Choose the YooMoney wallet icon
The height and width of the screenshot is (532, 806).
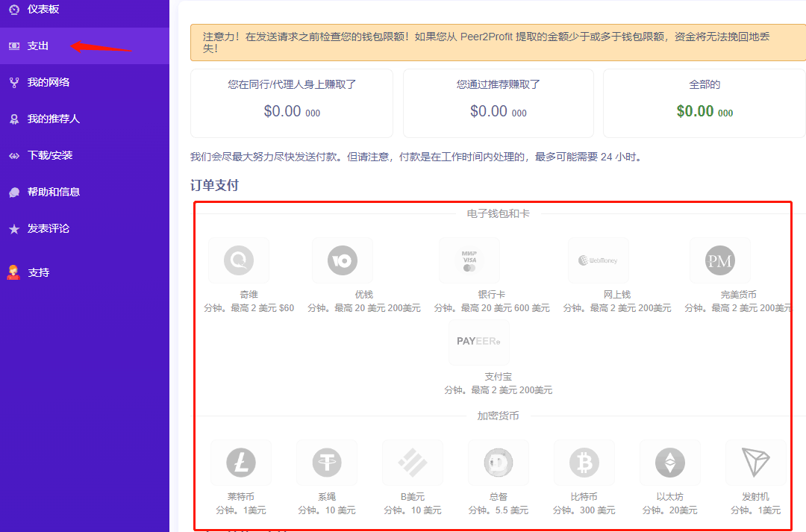coord(343,260)
